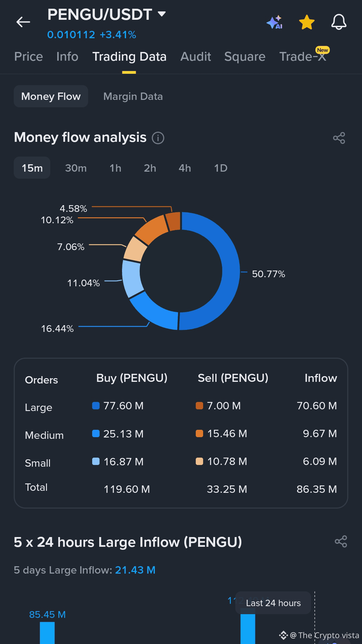
Task: Tap the Medium sell orange swatch
Action: click(199, 433)
